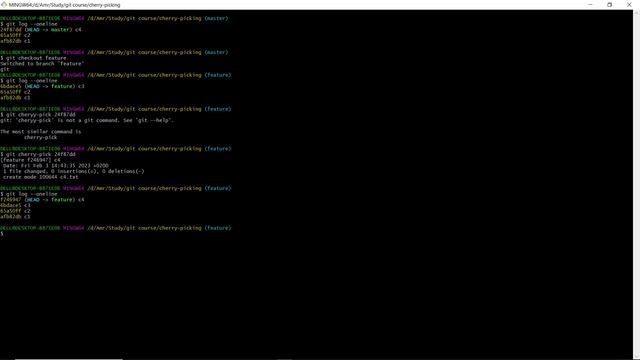Image resolution: width=640 pixels, height=360 pixels.
Task: Click the "Date: Fri Feb 3 14:43:35 2023" line
Action: [x=56, y=166]
